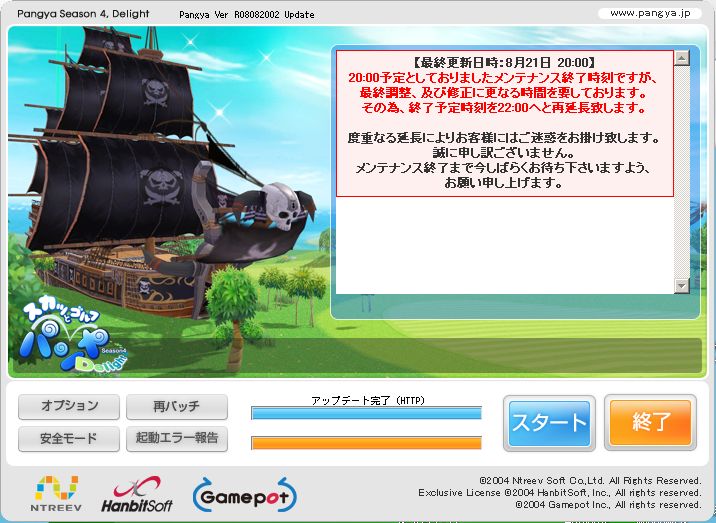Click the 再パッチ repatch button

coord(177,407)
